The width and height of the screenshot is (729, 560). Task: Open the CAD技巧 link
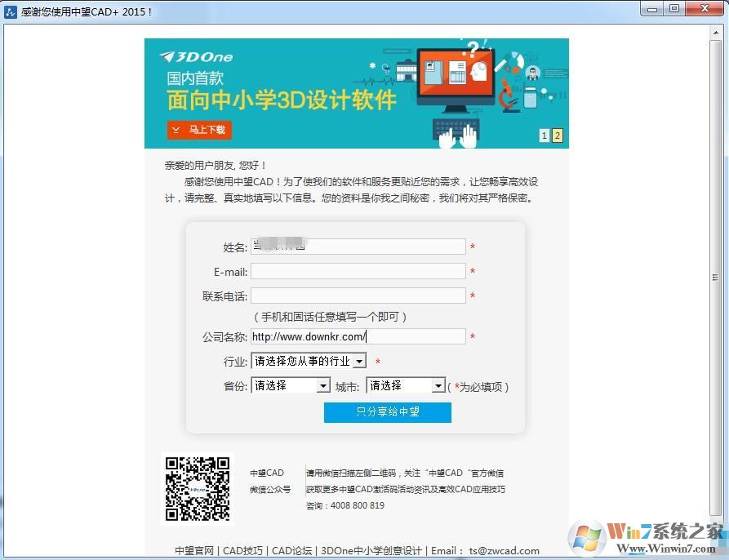[x=242, y=550]
